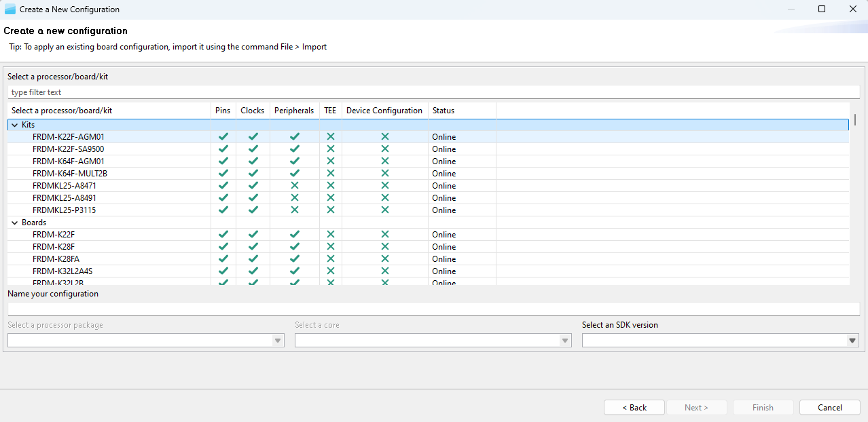Click the Device Configuration X for FRDM-K32L2A4S
Image resolution: width=868 pixels, height=422 pixels.
point(384,271)
